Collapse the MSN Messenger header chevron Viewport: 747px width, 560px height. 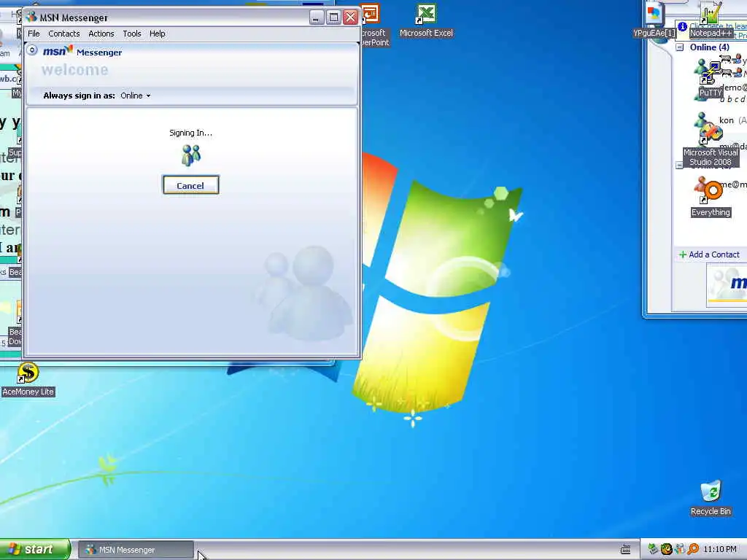[32, 50]
